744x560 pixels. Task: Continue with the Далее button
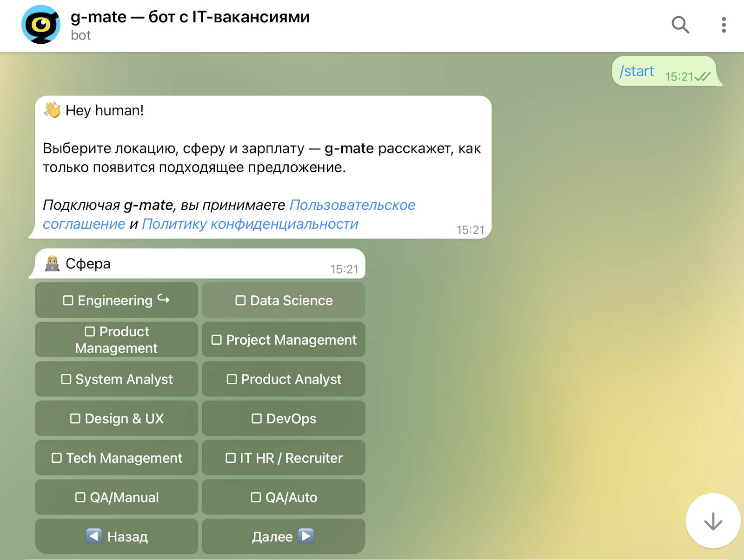tap(284, 536)
